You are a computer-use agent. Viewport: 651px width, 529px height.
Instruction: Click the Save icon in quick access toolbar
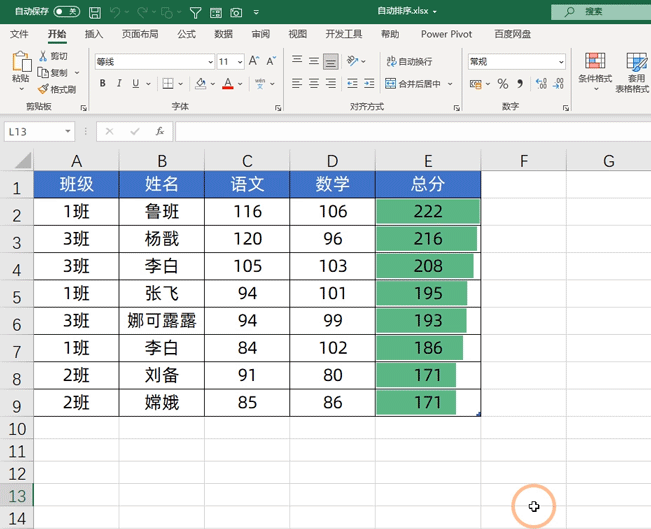pyautogui.click(x=94, y=12)
